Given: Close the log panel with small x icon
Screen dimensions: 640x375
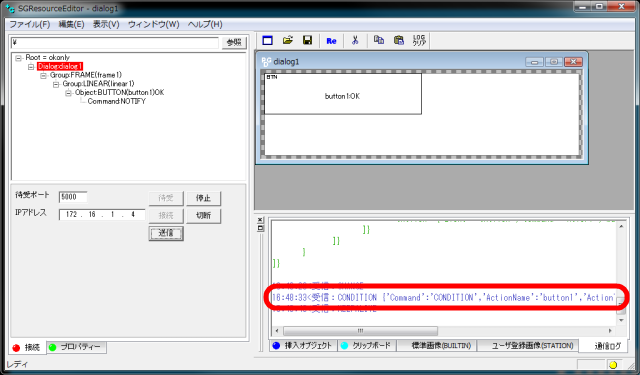Looking at the screenshot, I should point(260,220).
